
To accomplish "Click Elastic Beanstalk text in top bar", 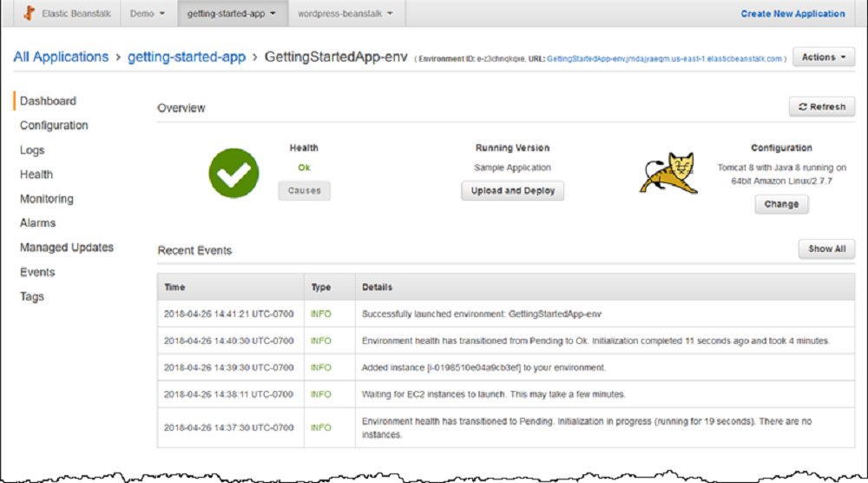I will pos(76,14).
